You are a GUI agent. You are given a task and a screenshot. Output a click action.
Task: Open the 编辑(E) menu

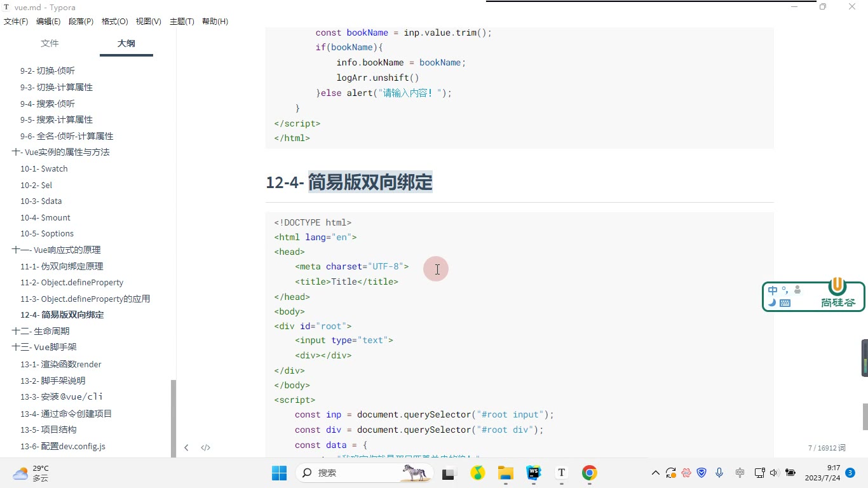pyautogui.click(x=48, y=22)
